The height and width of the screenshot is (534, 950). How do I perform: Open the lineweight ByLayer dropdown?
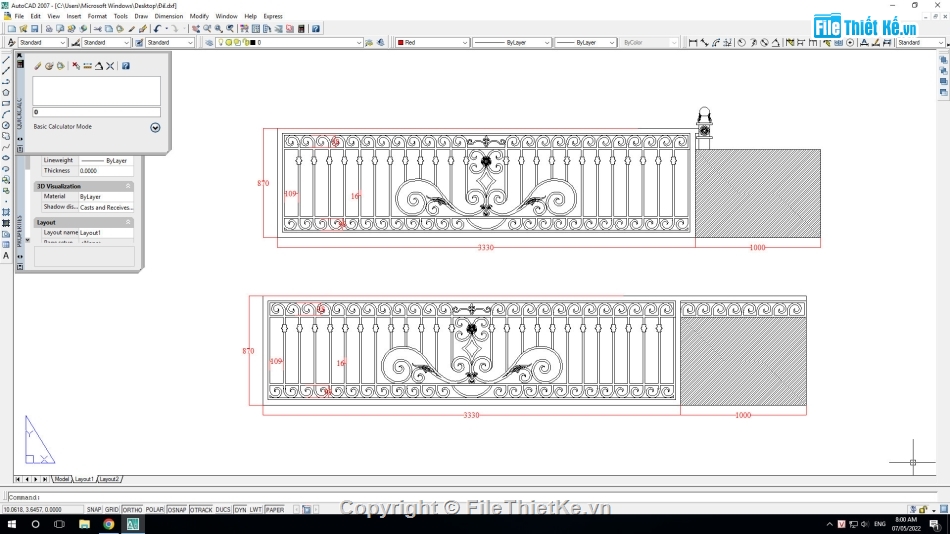click(x=585, y=42)
